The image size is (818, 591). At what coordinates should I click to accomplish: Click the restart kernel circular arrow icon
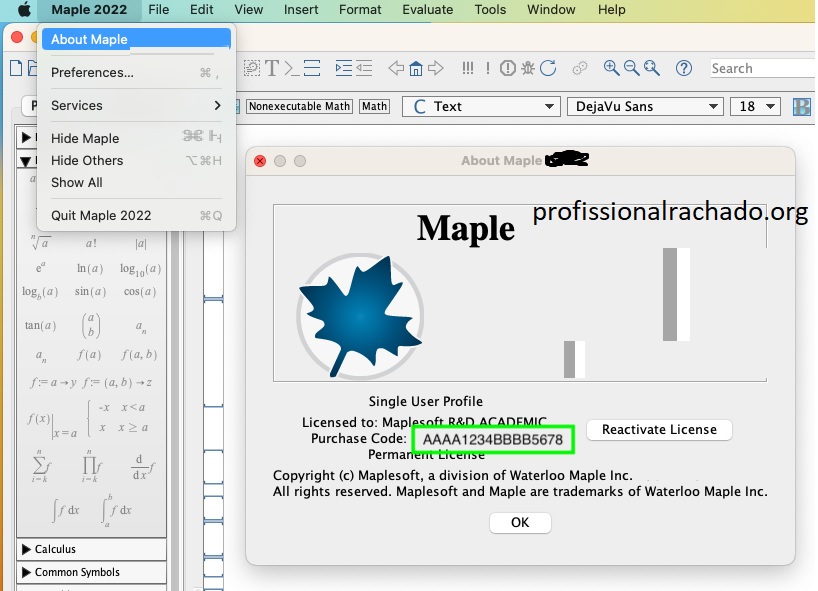[548, 68]
